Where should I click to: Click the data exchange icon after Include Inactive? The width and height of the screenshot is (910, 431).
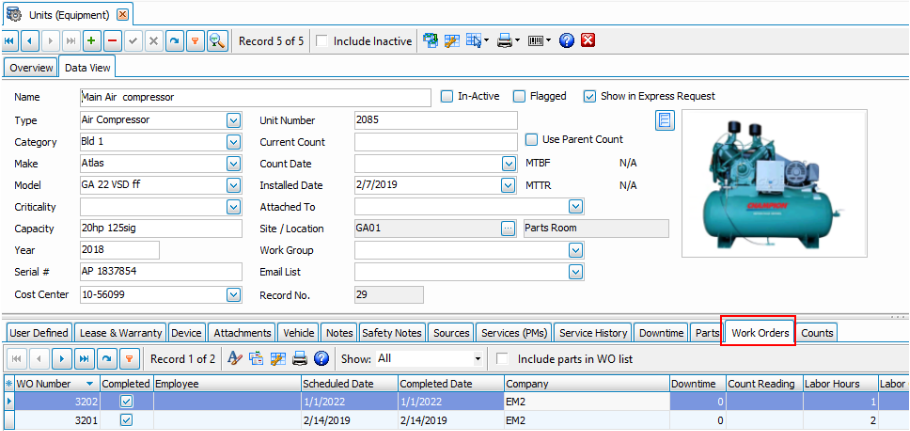[x=430, y=41]
